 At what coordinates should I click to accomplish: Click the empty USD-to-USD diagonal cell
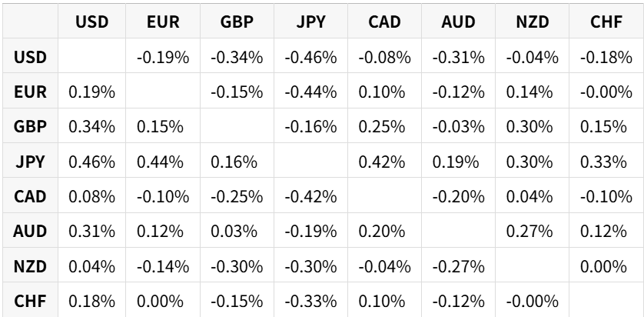pos(92,57)
